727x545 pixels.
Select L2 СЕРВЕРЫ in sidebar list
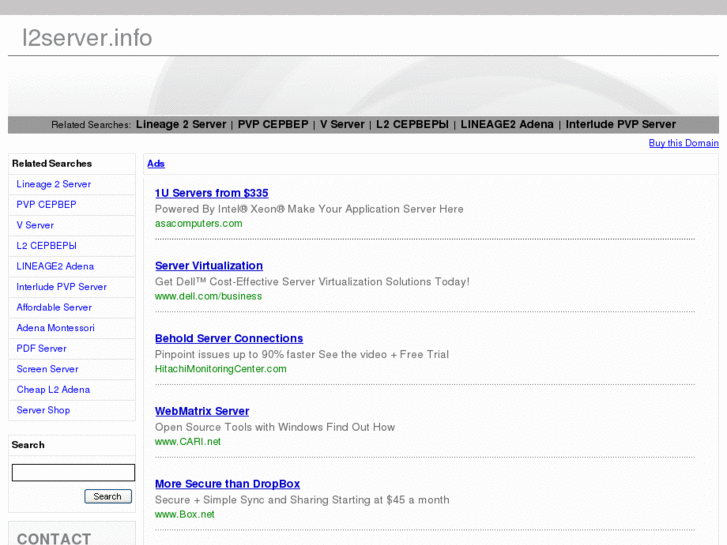(x=46, y=245)
